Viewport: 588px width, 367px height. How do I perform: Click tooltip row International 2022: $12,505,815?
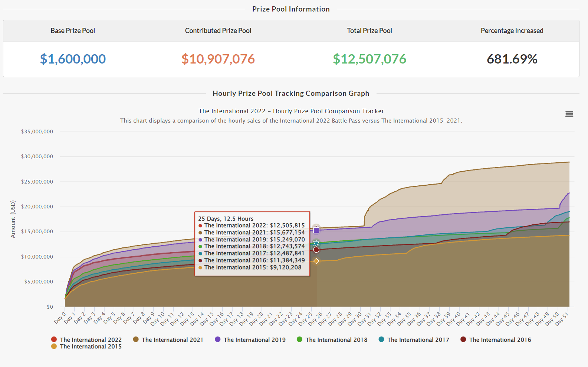pos(252,225)
